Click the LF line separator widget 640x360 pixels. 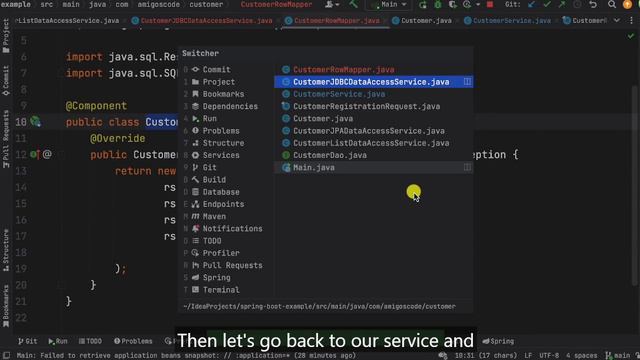[528, 356]
